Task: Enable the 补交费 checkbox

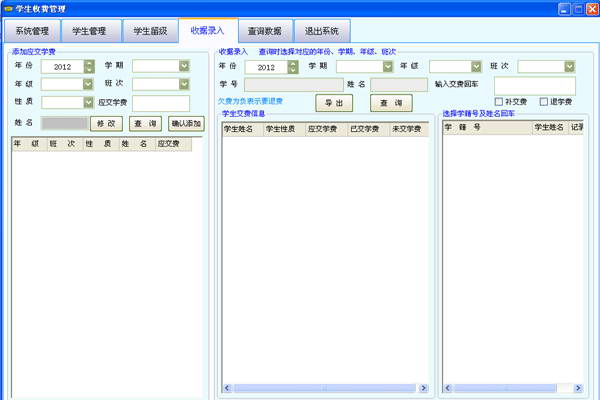Action: (499, 102)
